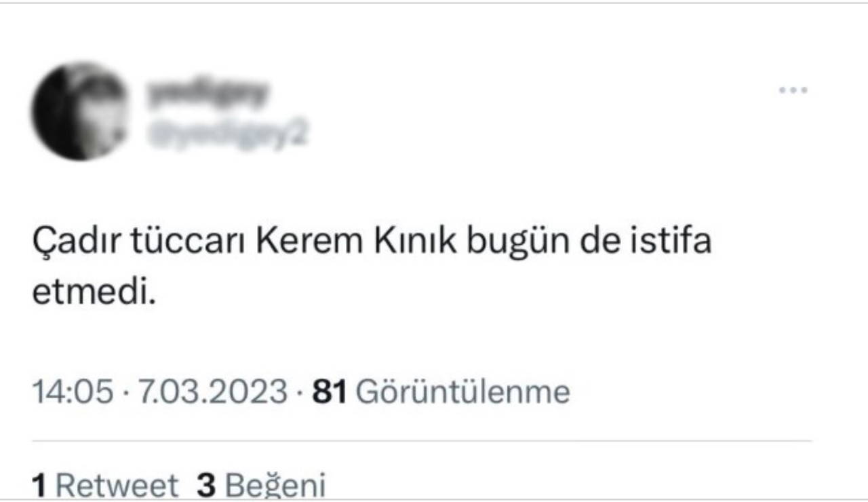The image size is (868, 502).
Task: Open the 1 Retweet list
Action: 105,486
